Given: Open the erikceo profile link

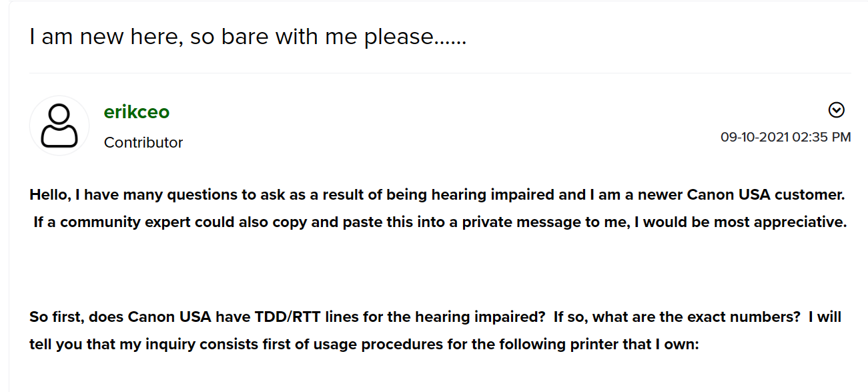Looking at the screenshot, I should pos(137,112).
